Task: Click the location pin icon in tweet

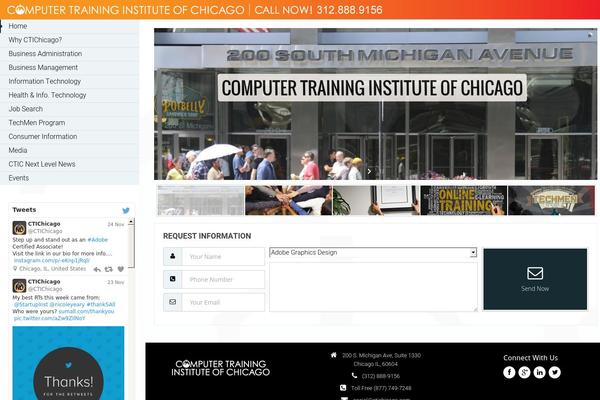Action: coord(15,269)
